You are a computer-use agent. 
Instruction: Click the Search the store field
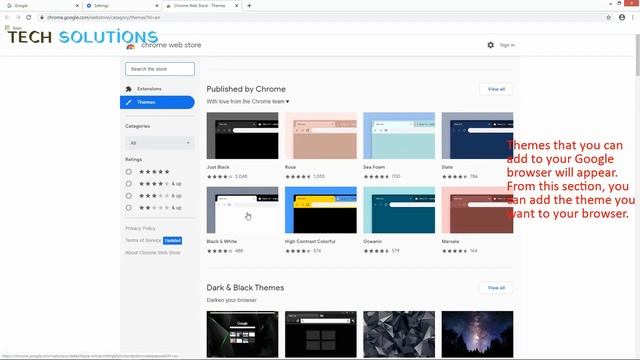click(x=160, y=69)
